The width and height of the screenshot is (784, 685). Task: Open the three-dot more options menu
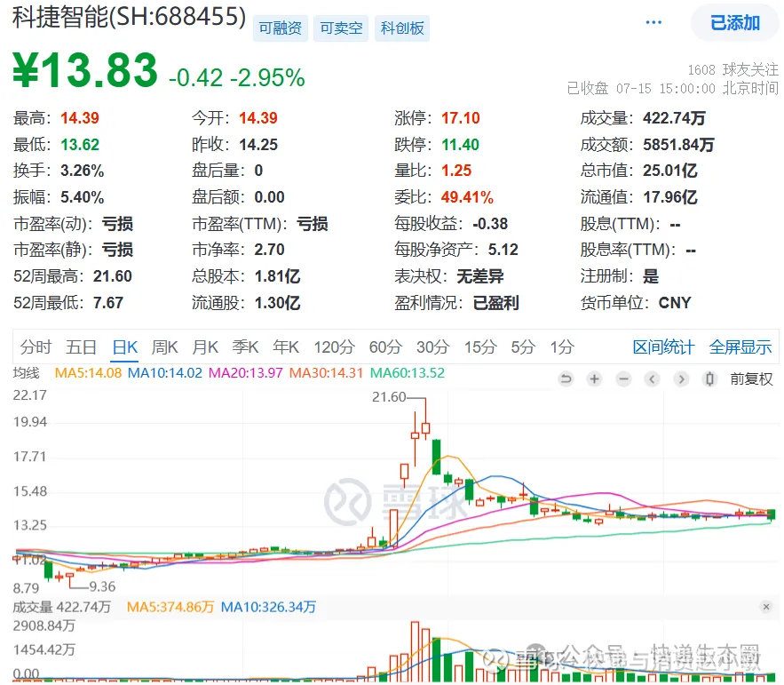click(x=653, y=22)
